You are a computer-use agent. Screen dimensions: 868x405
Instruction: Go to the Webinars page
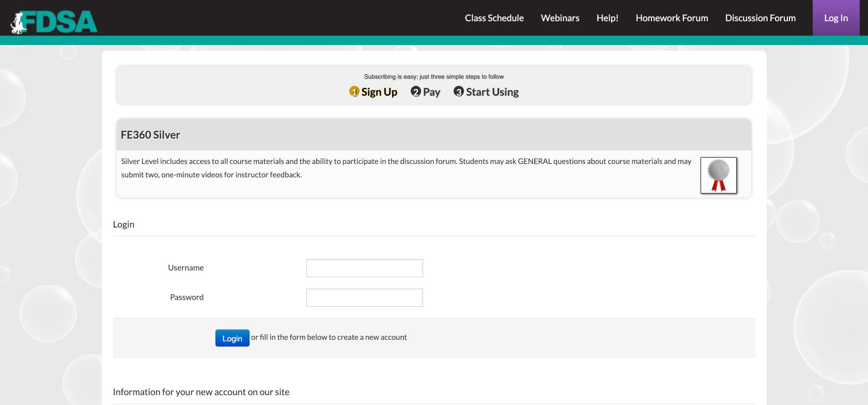[560, 18]
